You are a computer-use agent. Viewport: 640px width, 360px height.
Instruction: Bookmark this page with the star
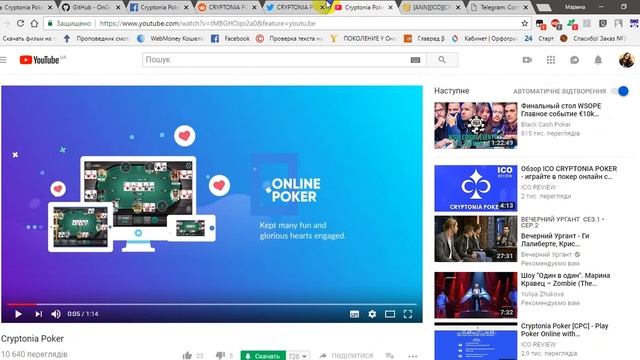pyautogui.click(x=524, y=23)
